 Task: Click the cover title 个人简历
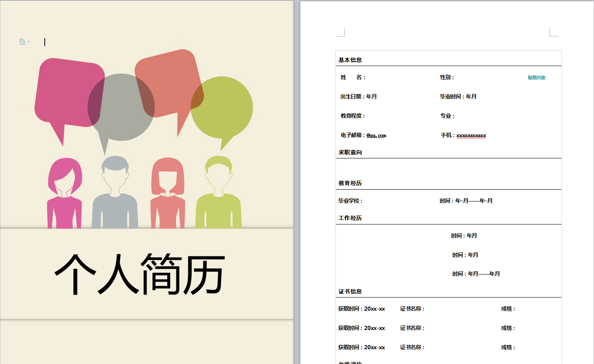(x=140, y=274)
